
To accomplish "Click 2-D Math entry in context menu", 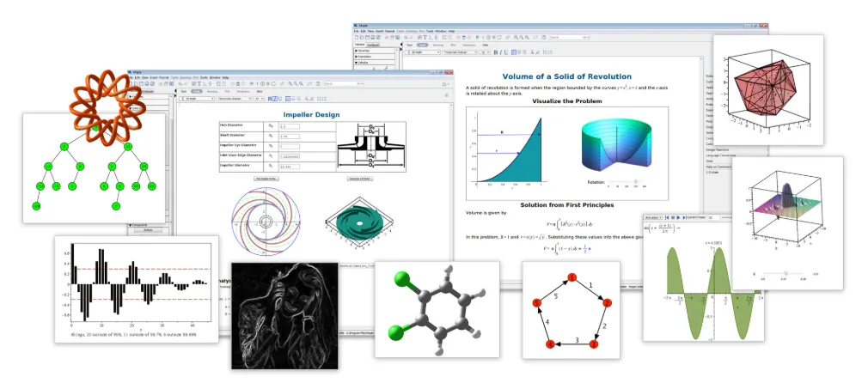I will (712, 172).
